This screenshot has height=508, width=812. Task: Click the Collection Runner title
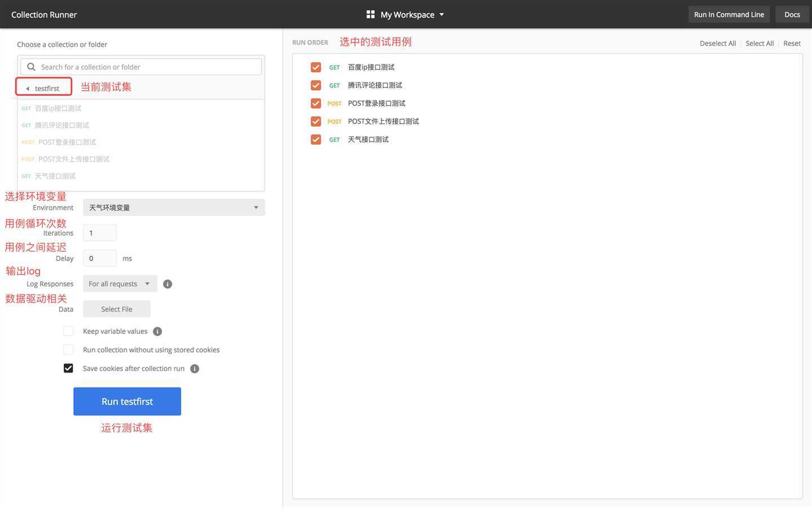tap(44, 15)
